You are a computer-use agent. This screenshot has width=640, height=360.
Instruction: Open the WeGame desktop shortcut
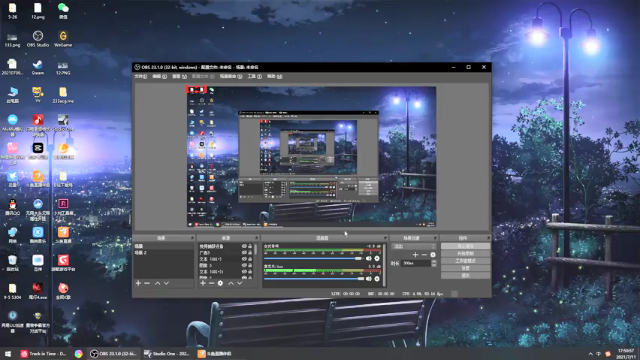63,39
